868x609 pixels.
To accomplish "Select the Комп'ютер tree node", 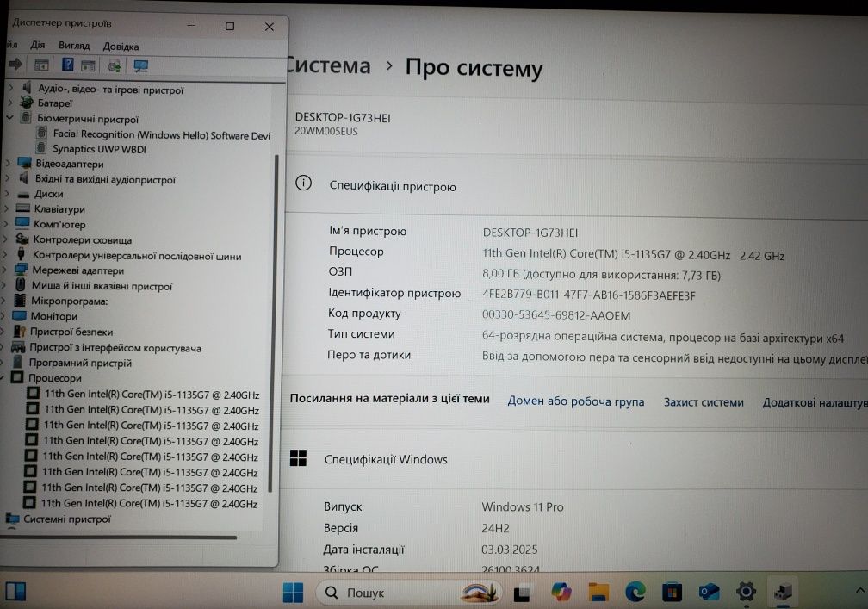I will 59,224.
